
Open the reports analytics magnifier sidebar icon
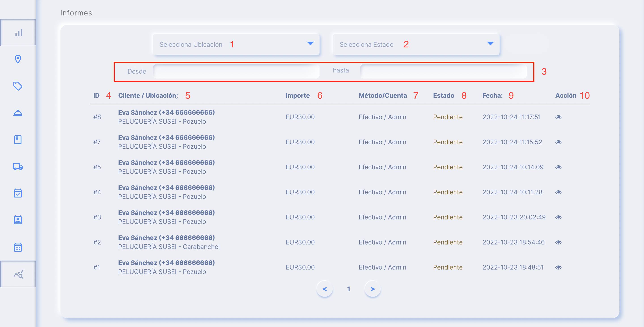tap(19, 274)
